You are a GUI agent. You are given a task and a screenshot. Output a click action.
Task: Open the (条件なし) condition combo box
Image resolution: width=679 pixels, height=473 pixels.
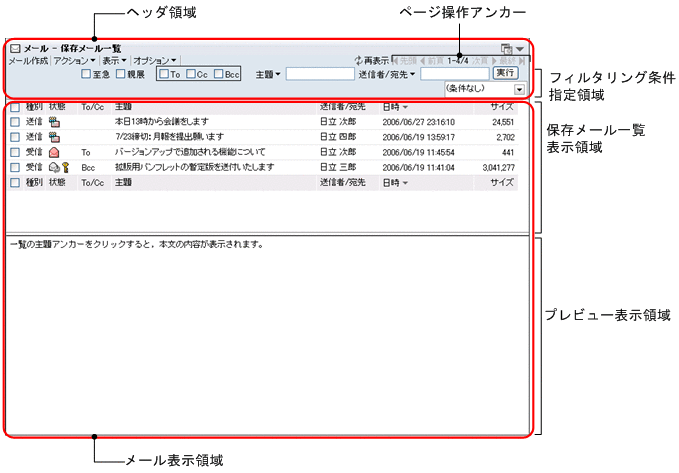point(485,89)
